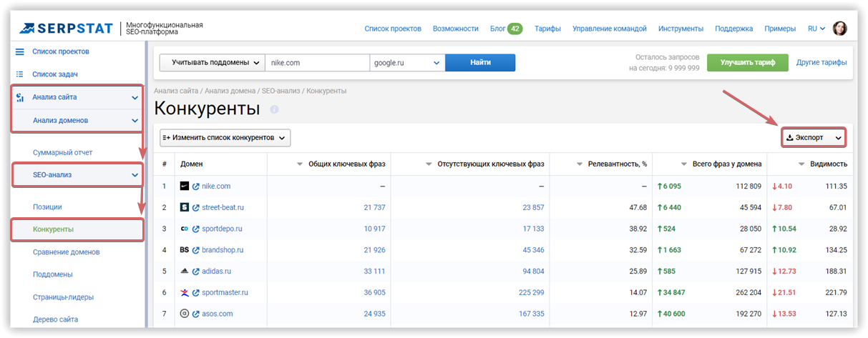Open the hamburger menu icon beside Список проектов

20,51
